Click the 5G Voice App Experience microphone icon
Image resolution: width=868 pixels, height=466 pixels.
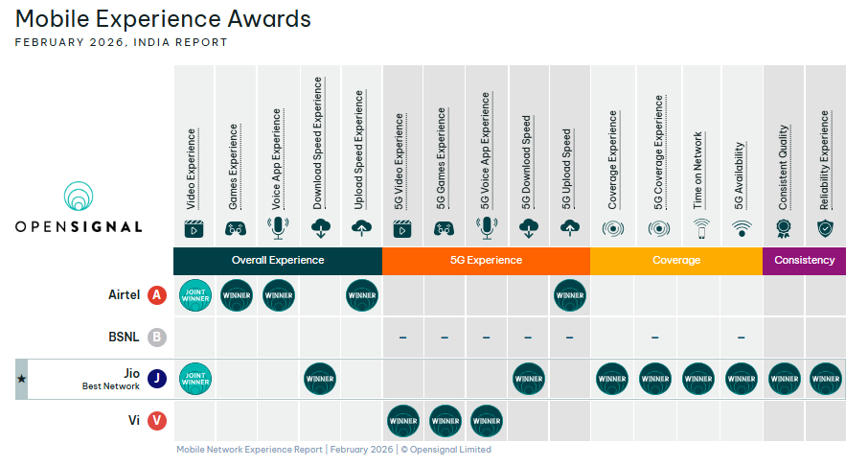click(x=487, y=228)
